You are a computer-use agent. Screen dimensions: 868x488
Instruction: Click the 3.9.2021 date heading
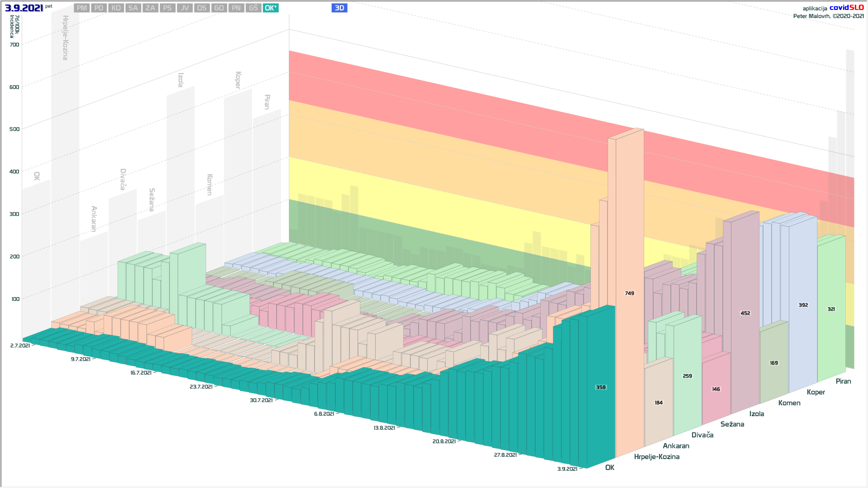pos(24,8)
